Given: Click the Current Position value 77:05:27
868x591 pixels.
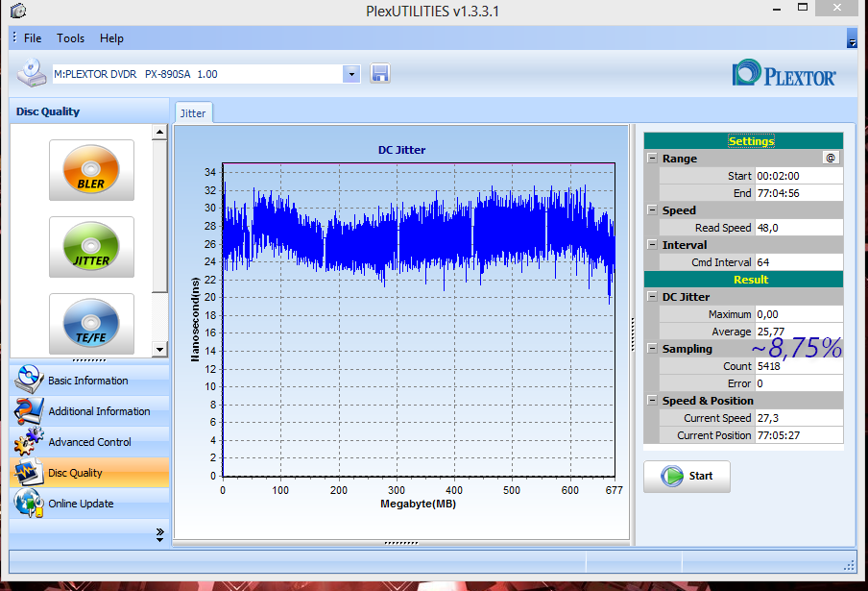Looking at the screenshot, I should (x=799, y=435).
